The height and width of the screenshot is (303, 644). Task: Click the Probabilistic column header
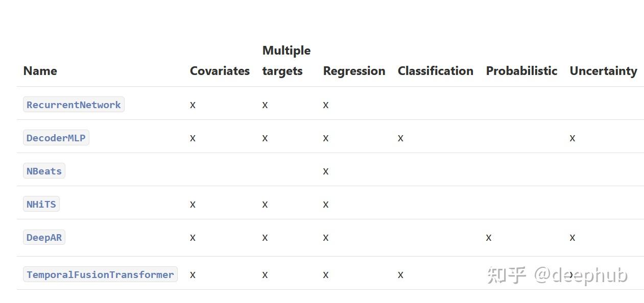click(521, 71)
